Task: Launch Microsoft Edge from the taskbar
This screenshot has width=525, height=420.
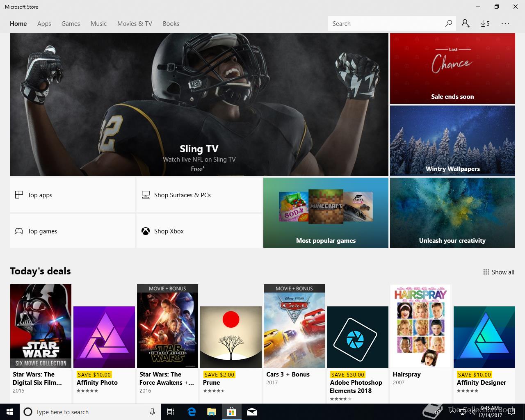Action: [x=192, y=412]
